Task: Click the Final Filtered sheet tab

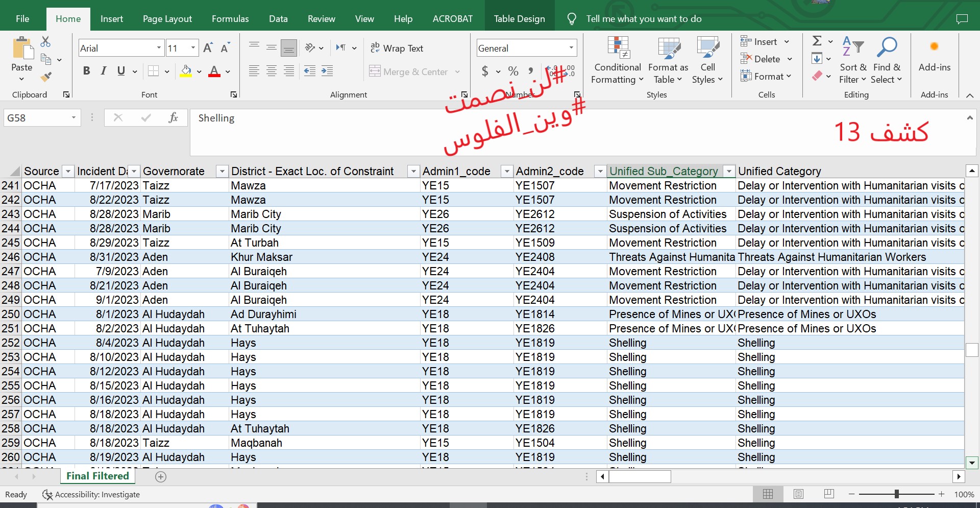Action: (97, 476)
